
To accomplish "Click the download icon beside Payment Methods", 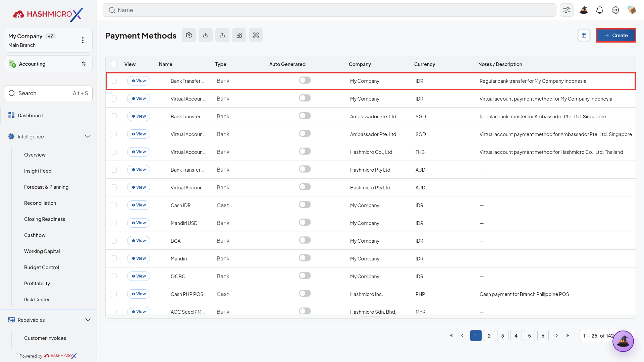I will point(206,35).
